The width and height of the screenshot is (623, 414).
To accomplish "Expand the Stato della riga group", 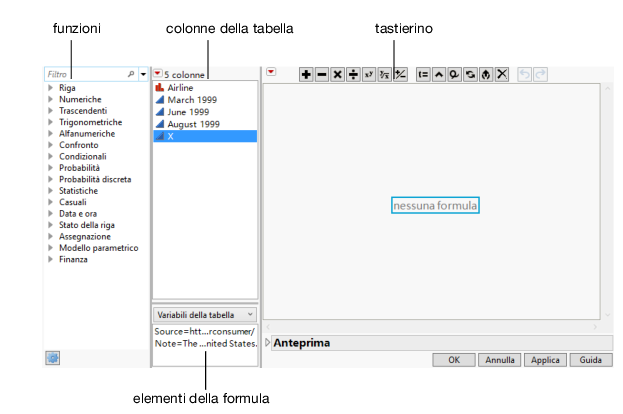I will click(x=50, y=225).
